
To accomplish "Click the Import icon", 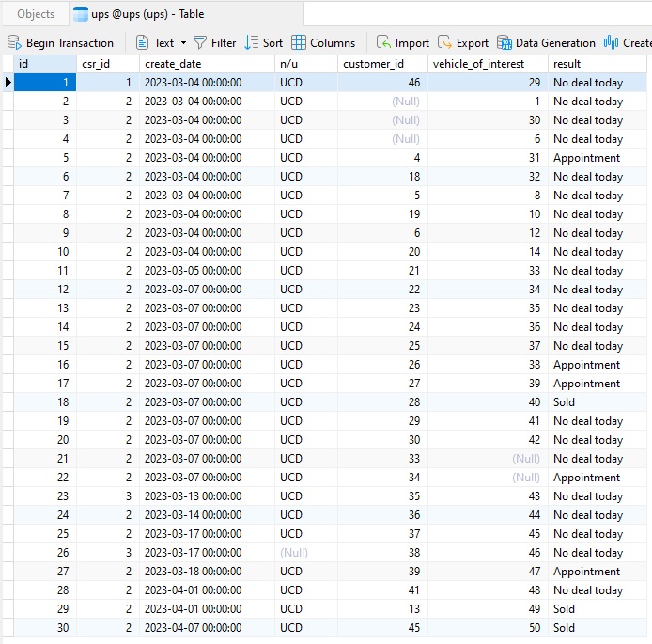I will tap(383, 42).
